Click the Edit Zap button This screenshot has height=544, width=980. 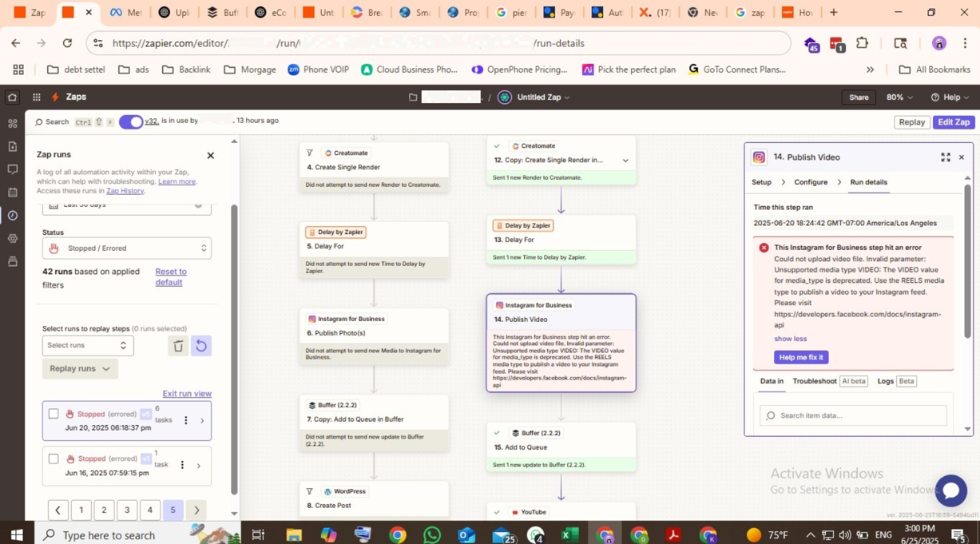[954, 122]
